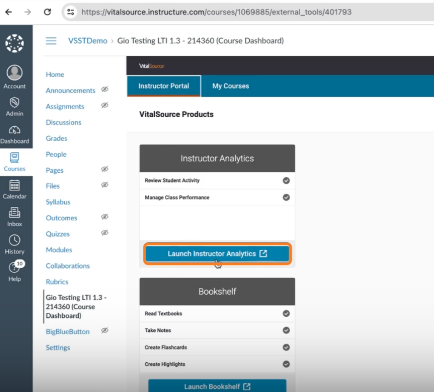
Task: Open Gio Testing LTI 1.3 sidebar item
Action: tap(76, 306)
